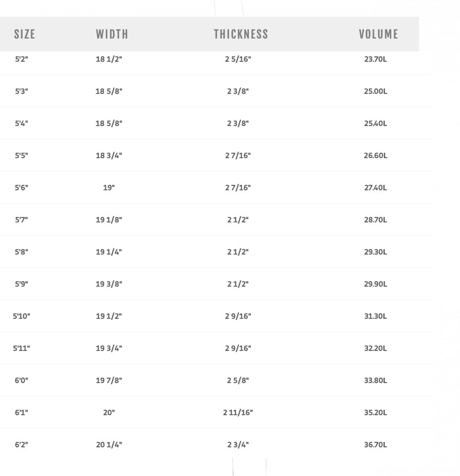Select the 32.20L volume cell
This screenshot has height=476, width=460.
point(375,348)
